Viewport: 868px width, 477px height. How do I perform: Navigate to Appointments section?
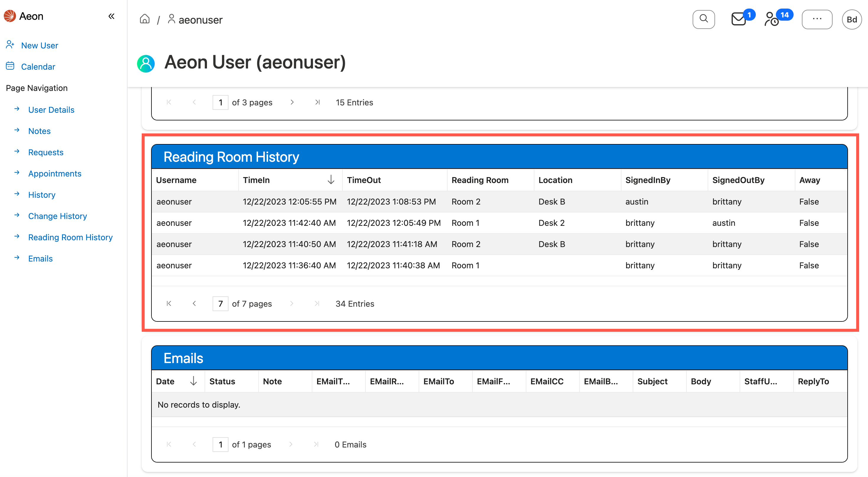pyautogui.click(x=55, y=174)
